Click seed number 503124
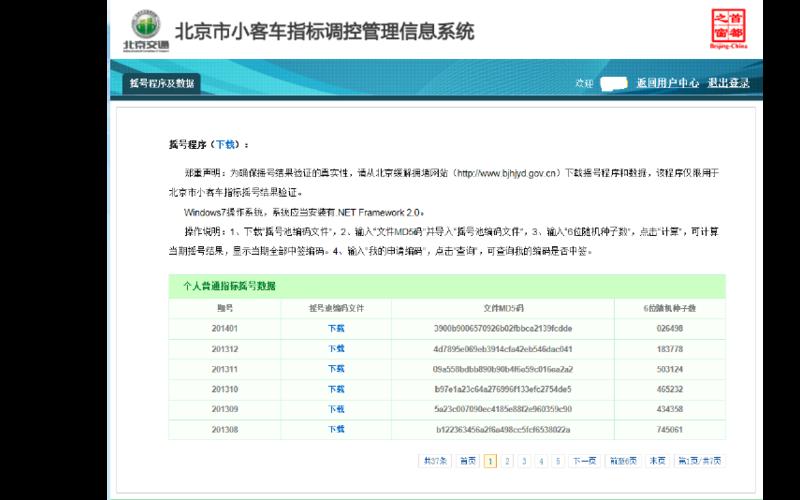 point(669,369)
